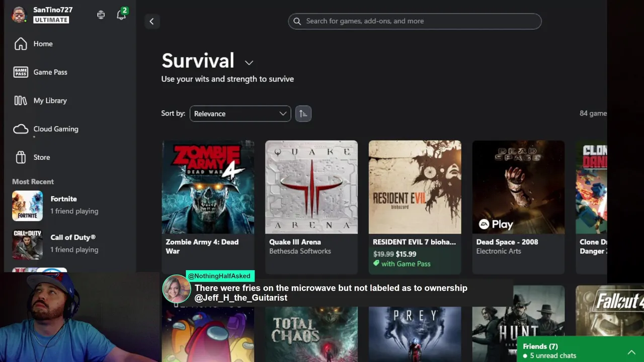This screenshot has height=362, width=644.
Task: Open the Fallout 4 game tile
Action: [x=610, y=310]
